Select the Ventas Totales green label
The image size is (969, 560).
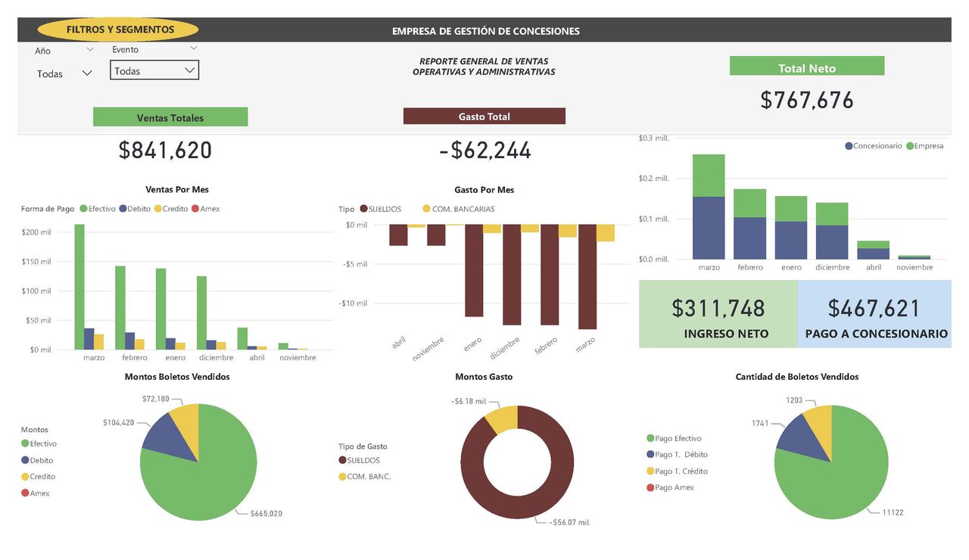170,117
